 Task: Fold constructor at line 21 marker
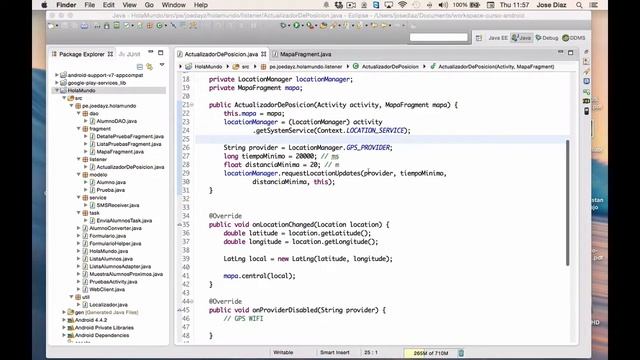192,105
